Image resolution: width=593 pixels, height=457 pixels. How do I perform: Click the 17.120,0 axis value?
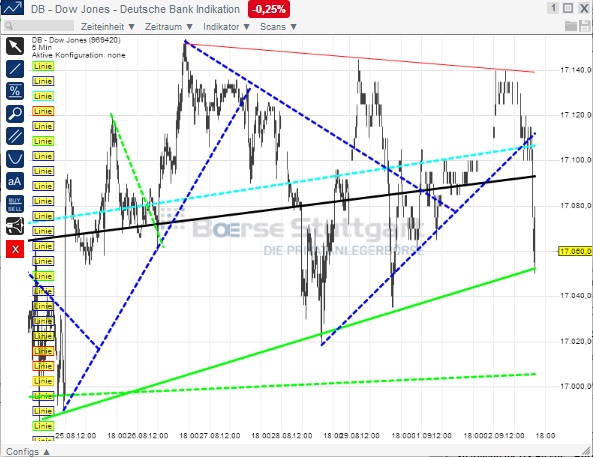[575, 115]
